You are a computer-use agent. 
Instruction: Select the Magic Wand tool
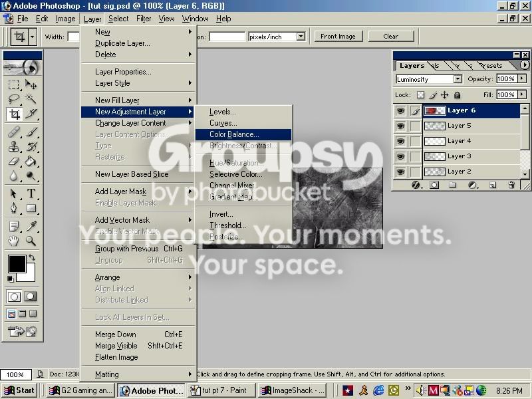[x=31, y=99]
